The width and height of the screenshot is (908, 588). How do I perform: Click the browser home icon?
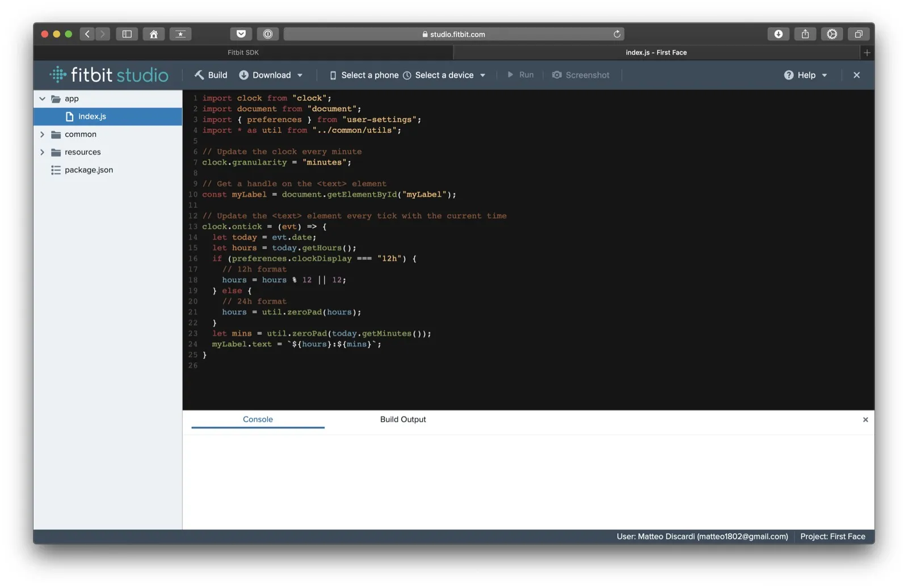click(x=154, y=34)
